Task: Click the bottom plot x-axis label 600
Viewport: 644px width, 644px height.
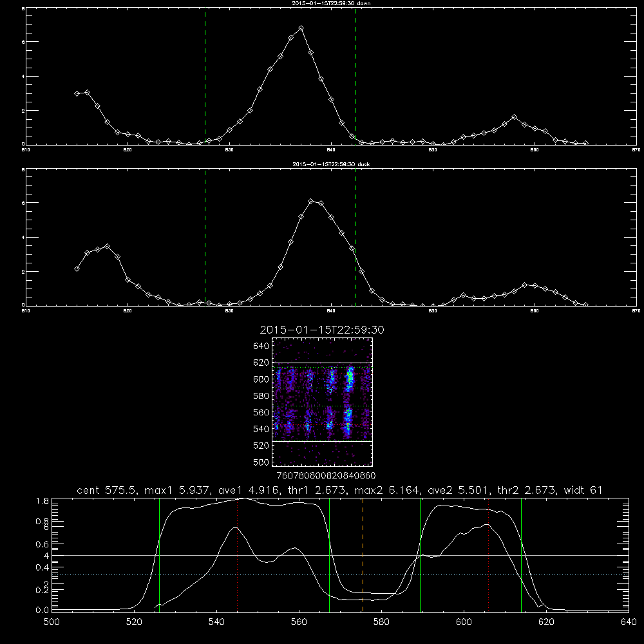Action: [464, 622]
